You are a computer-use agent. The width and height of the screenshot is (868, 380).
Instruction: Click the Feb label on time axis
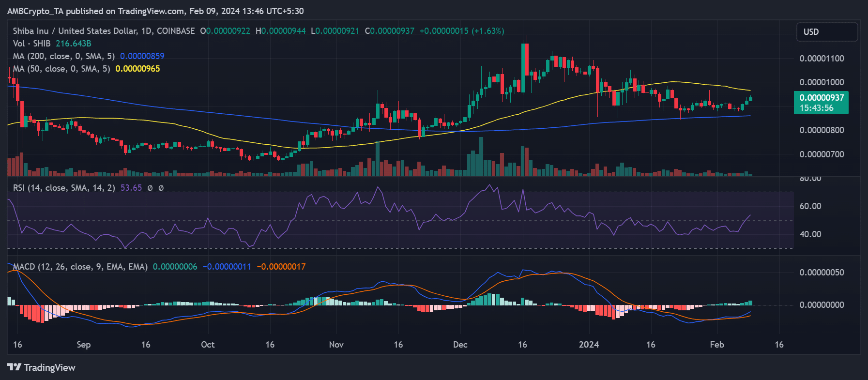point(717,345)
